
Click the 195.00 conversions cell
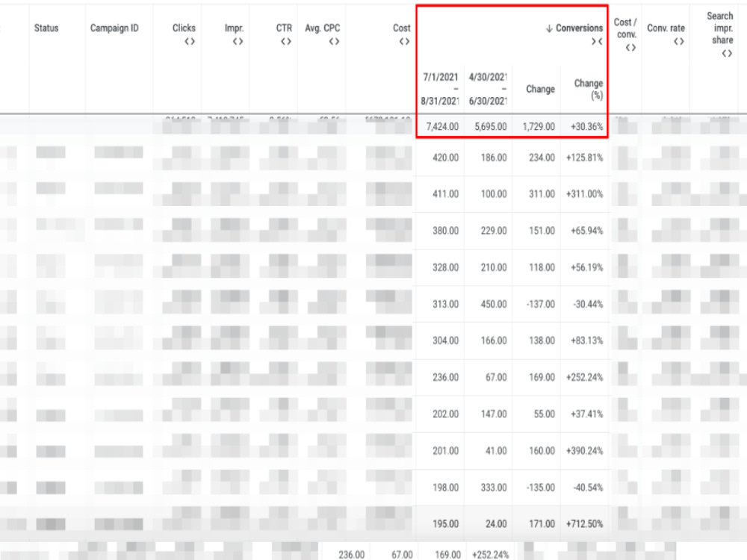tap(445, 524)
